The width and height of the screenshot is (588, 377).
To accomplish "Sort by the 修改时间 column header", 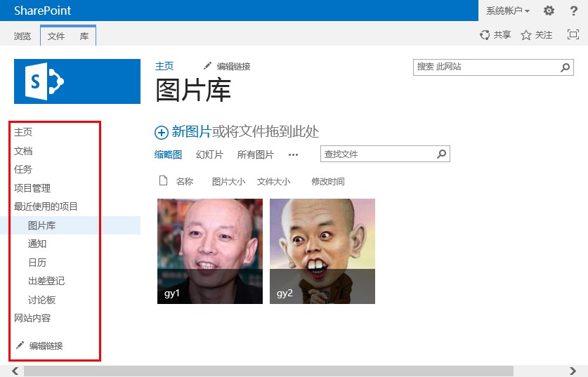I will point(328,182).
